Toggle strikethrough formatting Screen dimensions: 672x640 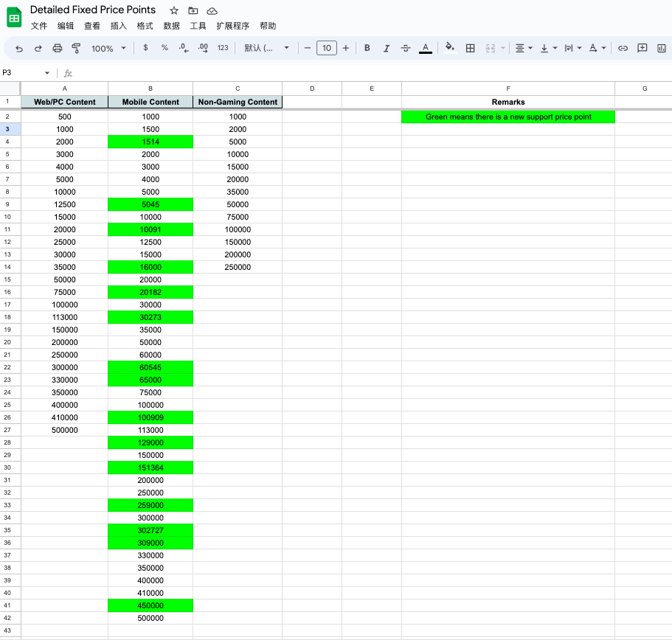[x=406, y=48]
